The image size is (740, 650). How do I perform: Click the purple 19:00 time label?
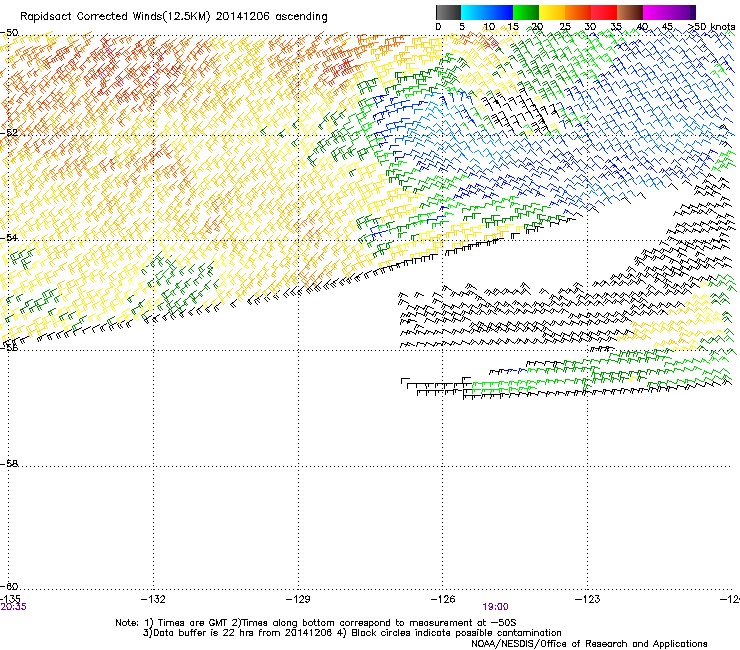(496, 607)
